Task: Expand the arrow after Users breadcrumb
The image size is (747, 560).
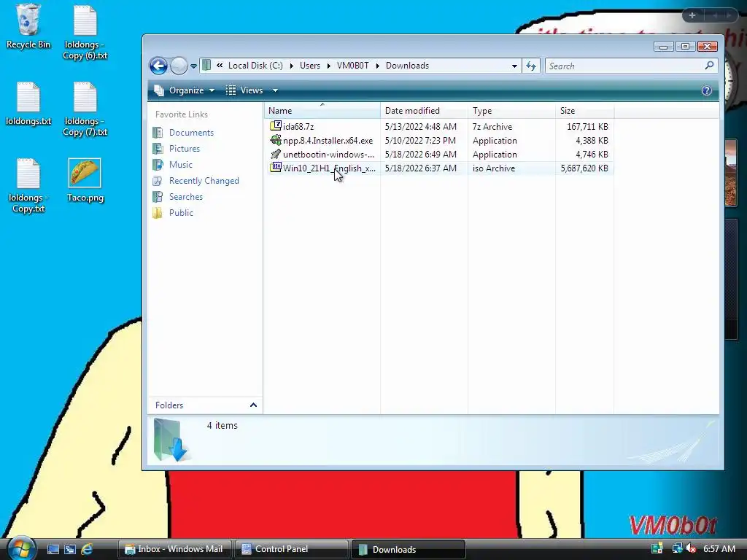Action: (329, 66)
